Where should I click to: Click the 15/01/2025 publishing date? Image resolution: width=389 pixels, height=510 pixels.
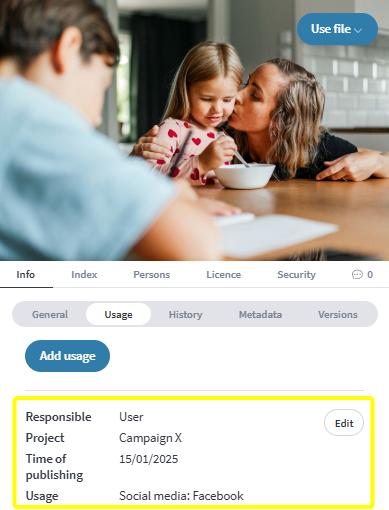[x=149, y=459]
